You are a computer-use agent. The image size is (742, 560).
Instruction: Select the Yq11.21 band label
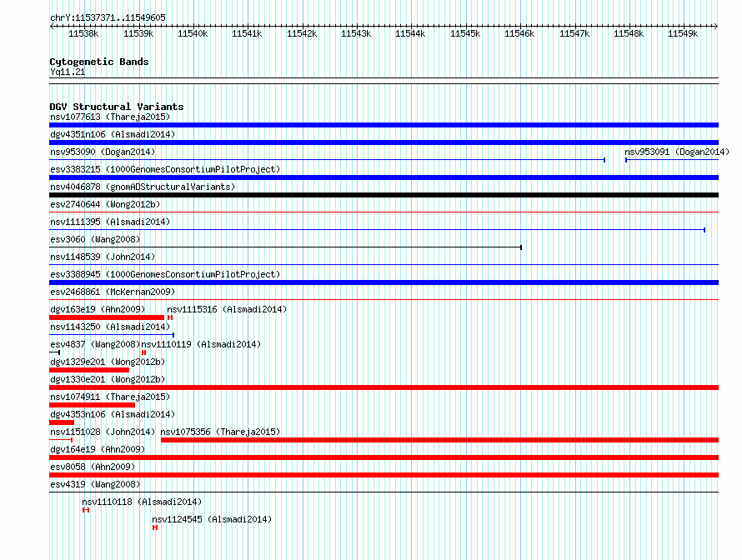pos(68,72)
